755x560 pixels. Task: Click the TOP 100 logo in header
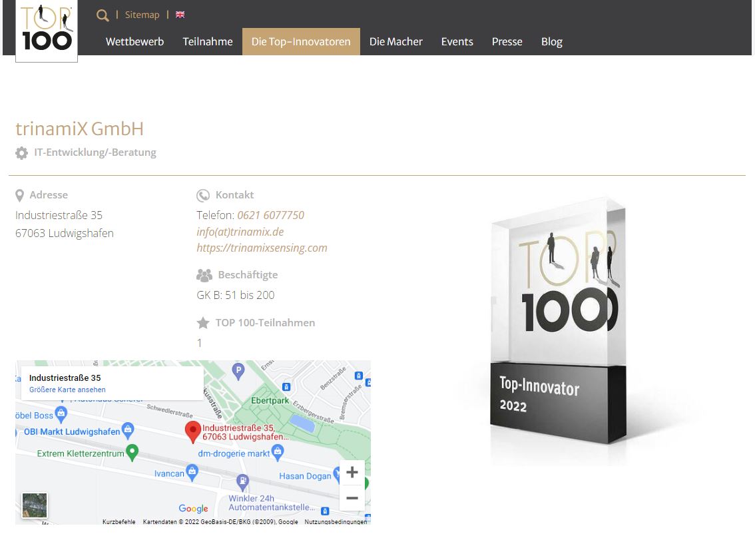pos(47,30)
